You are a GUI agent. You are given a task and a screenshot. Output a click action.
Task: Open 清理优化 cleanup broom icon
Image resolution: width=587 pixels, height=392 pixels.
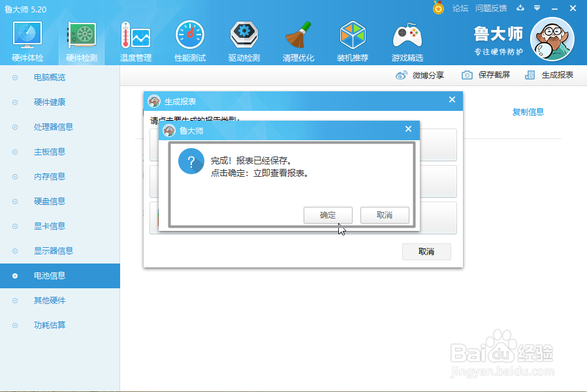298,35
